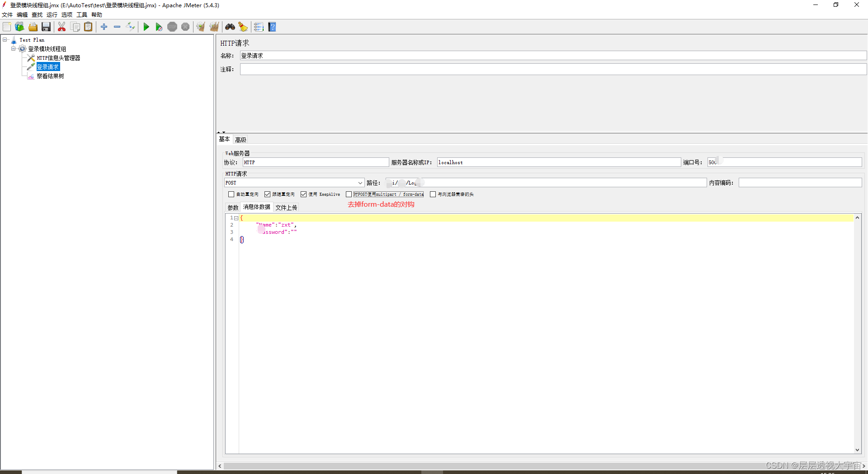
Task: Select 登录模块线程组 tree item
Action: tap(47, 49)
